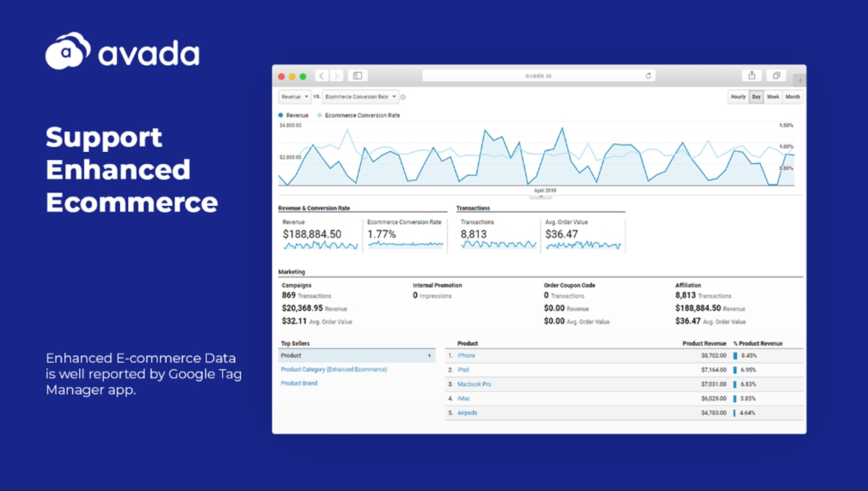Click the $4,783.00 Airpods revenue cell
The width and height of the screenshot is (868, 491).
click(713, 413)
